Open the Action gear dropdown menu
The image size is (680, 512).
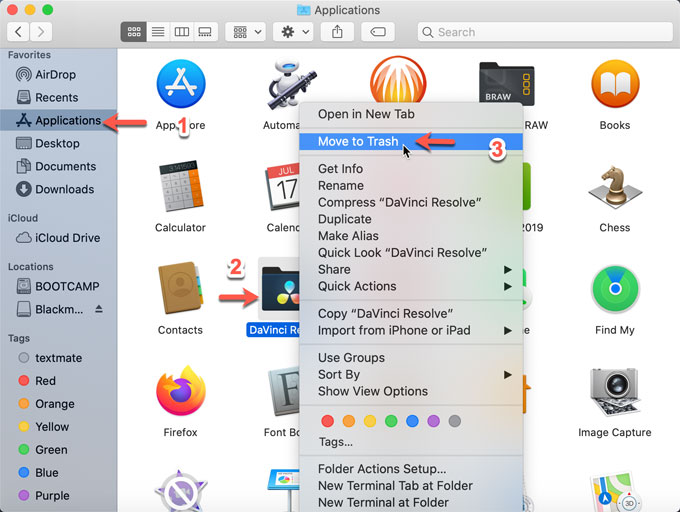294,32
